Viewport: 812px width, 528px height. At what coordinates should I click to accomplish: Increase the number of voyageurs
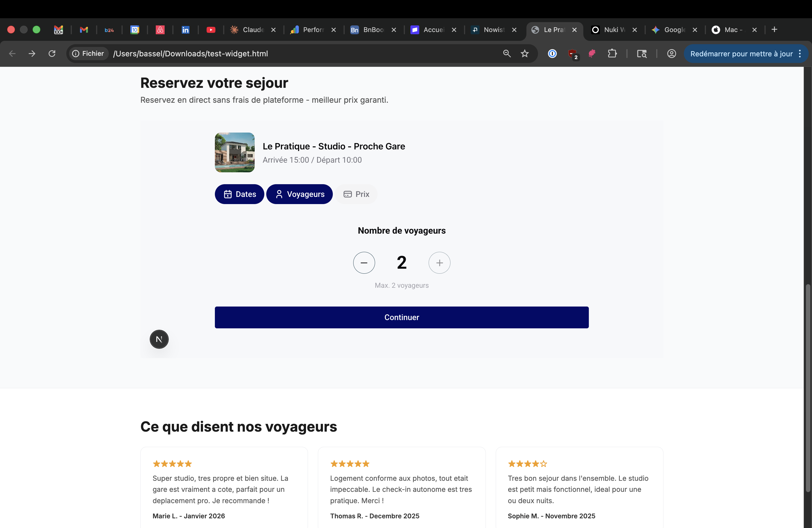click(x=439, y=263)
